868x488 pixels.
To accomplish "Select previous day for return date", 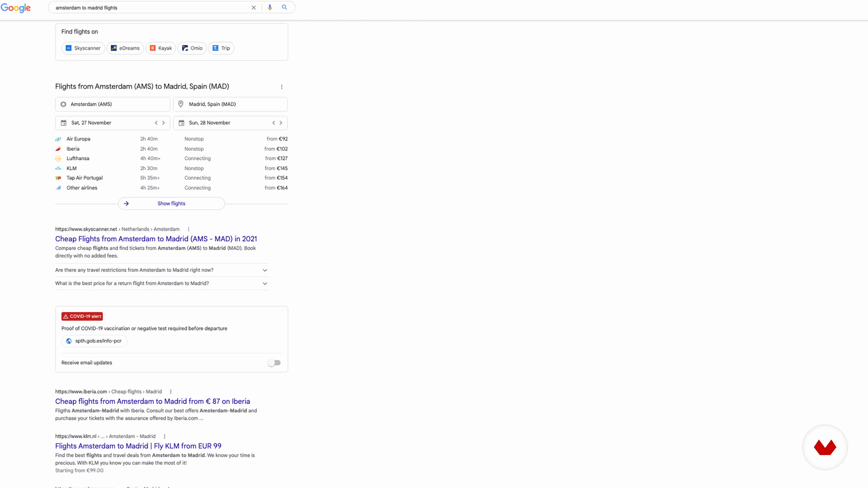I will pos(274,123).
